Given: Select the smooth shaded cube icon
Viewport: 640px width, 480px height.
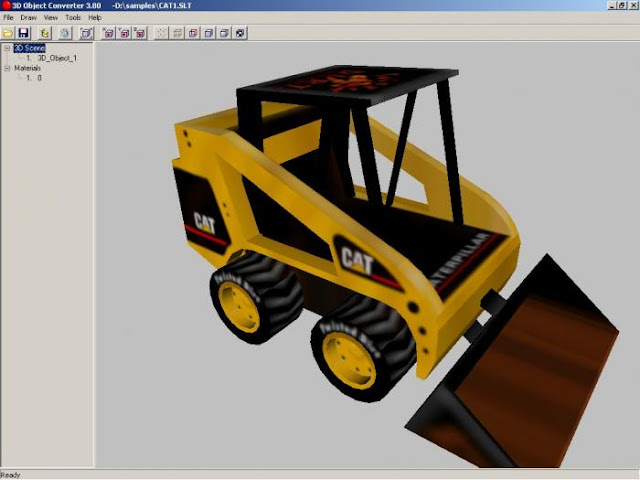Looking at the screenshot, I should (x=224, y=33).
